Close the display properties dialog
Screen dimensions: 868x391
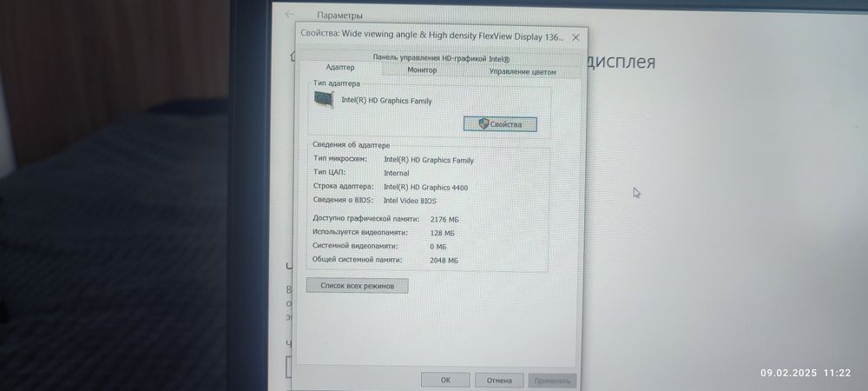click(x=575, y=37)
